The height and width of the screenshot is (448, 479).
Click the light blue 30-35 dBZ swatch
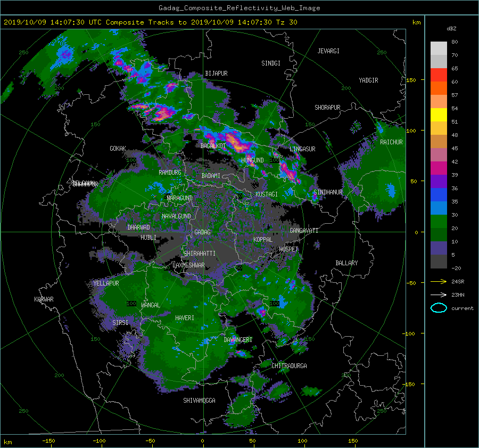point(439,208)
